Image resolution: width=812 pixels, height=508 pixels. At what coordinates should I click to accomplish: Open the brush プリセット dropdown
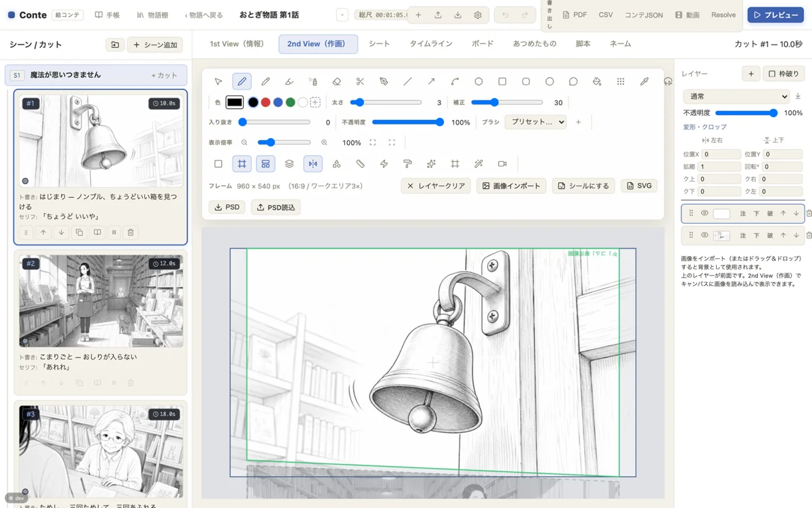coord(535,123)
